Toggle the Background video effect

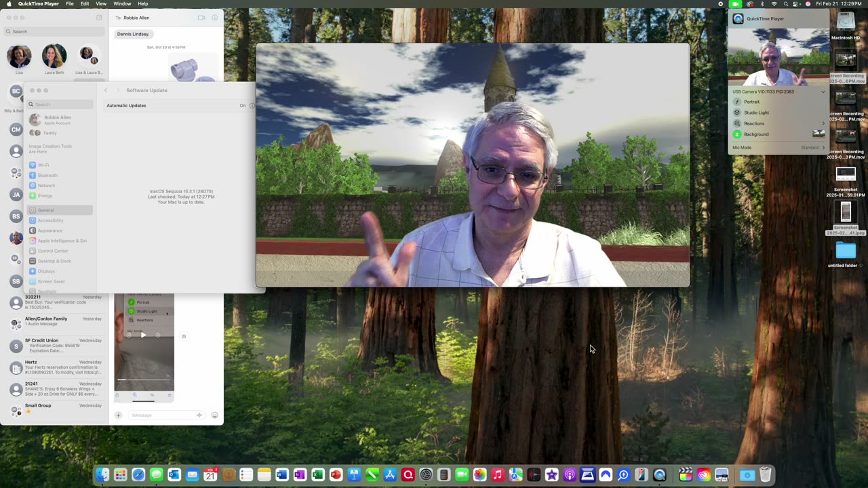point(737,134)
